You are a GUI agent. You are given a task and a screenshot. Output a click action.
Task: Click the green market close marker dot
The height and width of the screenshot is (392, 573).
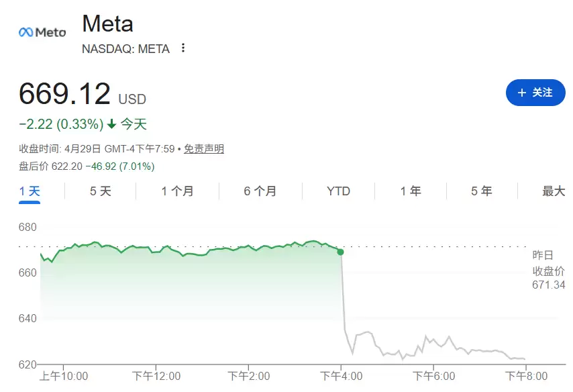click(341, 252)
